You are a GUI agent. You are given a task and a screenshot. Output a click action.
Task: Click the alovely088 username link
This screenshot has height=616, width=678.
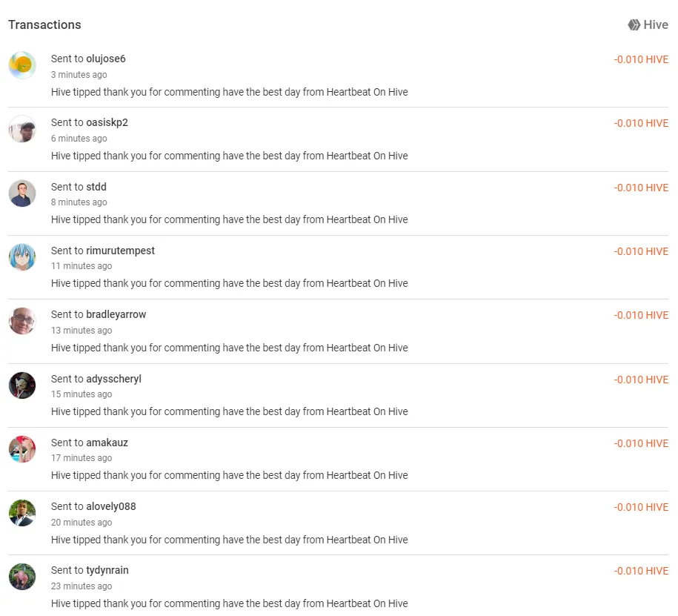[111, 506]
